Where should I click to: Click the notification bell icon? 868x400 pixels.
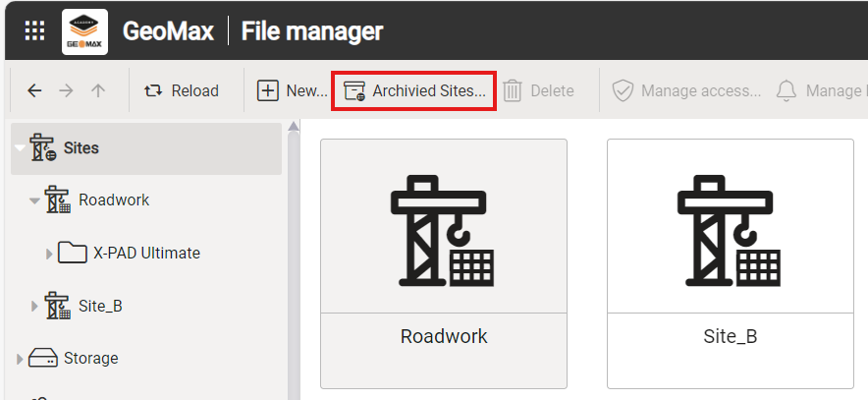(x=786, y=90)
